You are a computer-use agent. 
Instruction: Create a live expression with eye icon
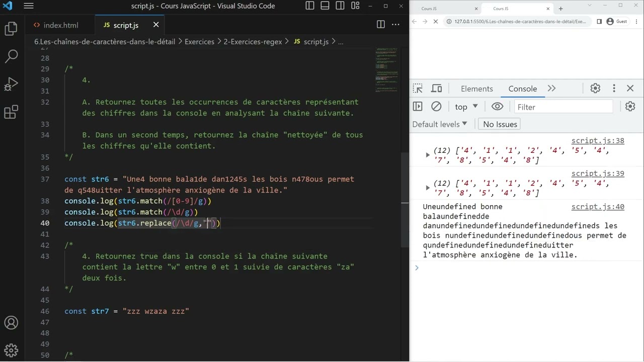[x=497, y=107]
